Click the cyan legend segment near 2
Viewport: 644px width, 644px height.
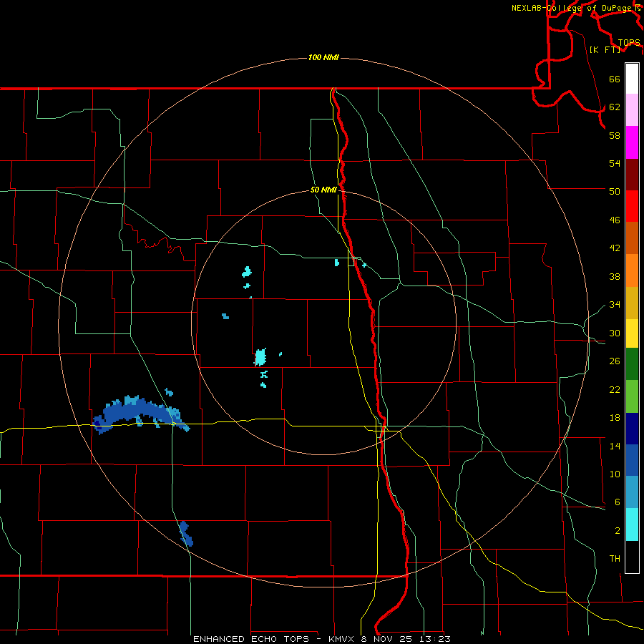(632, 525)
